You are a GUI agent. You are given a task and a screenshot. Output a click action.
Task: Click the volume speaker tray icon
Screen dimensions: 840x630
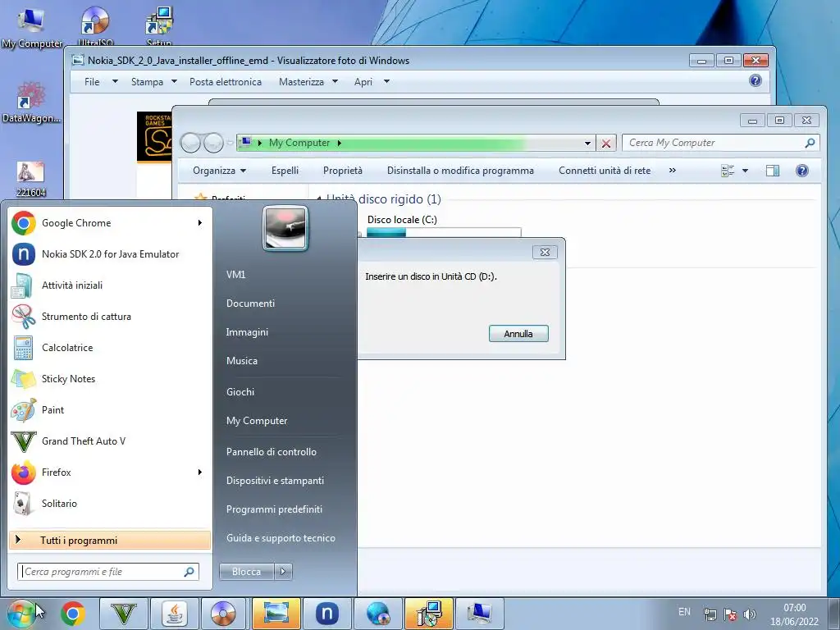750,614
